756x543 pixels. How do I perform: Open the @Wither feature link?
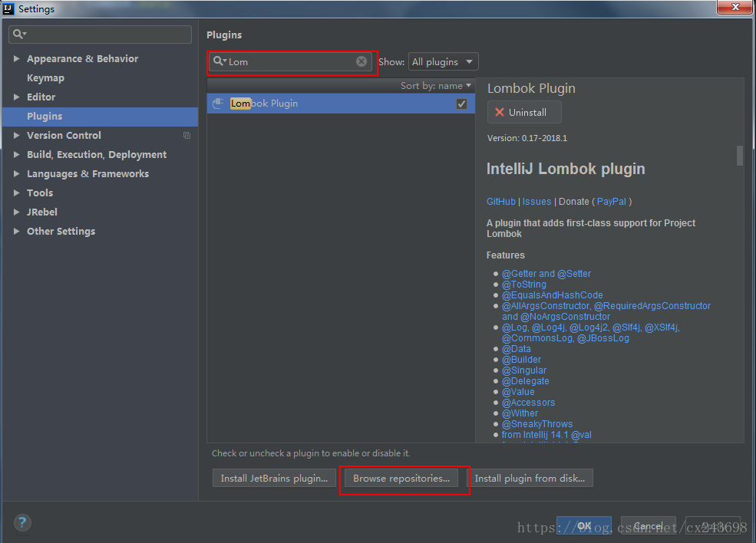tap(520, 413)
